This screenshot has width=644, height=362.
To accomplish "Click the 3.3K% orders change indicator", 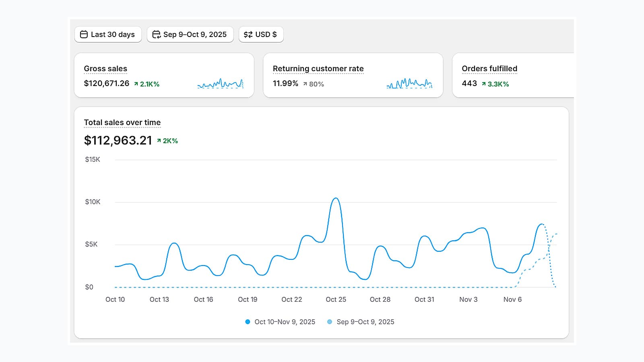I will [x=495, y=84].
